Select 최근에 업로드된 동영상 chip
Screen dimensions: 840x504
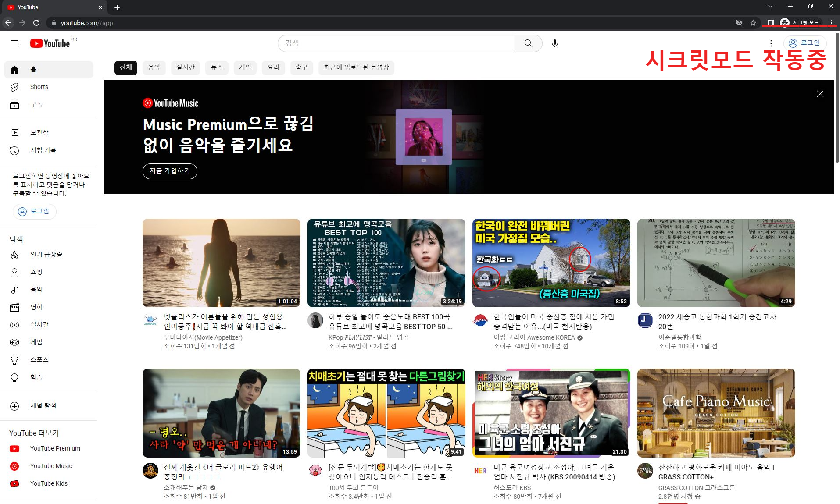tap(356, 67)
